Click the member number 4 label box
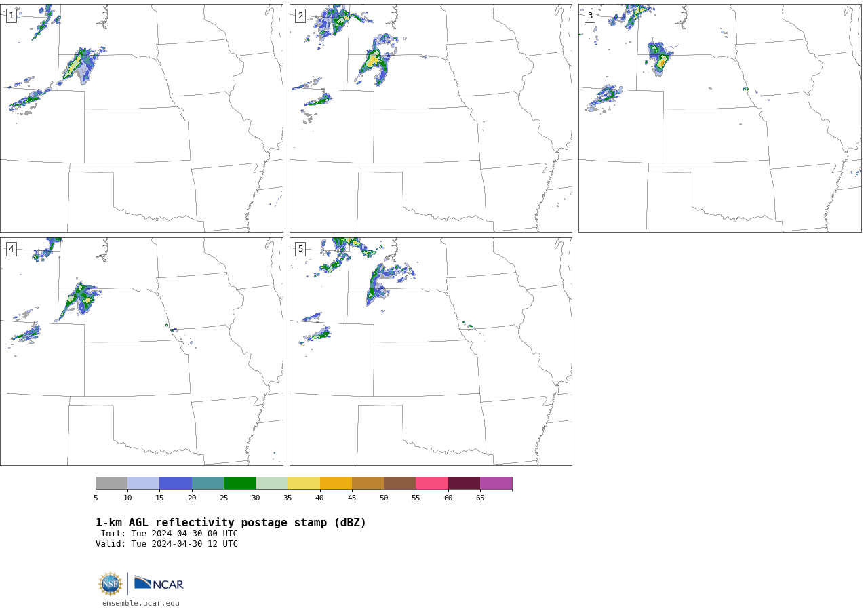This screenshot has height=611, width=868. pos(11,249)
